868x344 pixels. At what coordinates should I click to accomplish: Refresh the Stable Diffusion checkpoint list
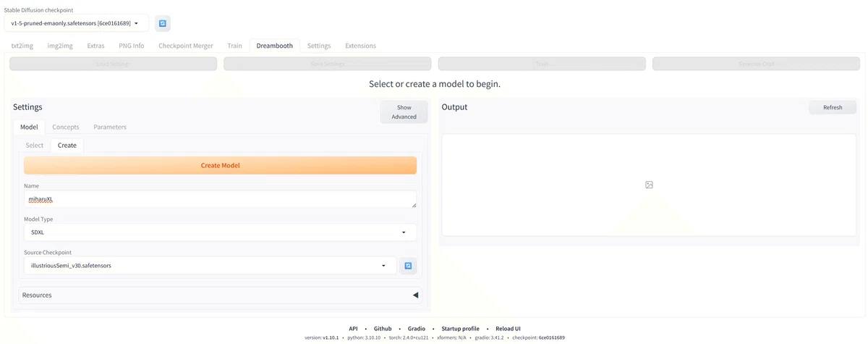click(x=163, y=23)
